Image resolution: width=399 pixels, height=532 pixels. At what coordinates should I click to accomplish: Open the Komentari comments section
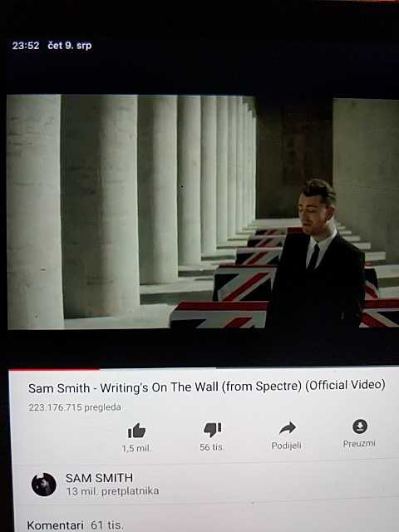coord(56,525)
